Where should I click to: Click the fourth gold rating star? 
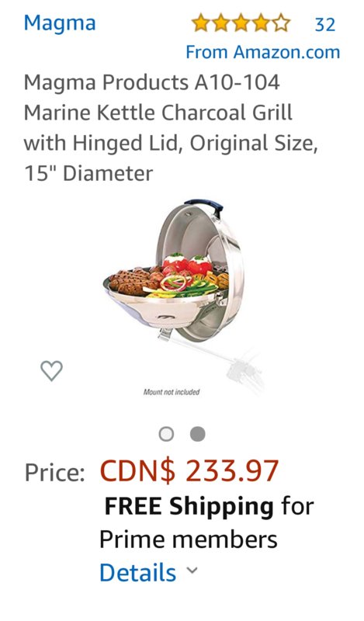coord(261,23)
